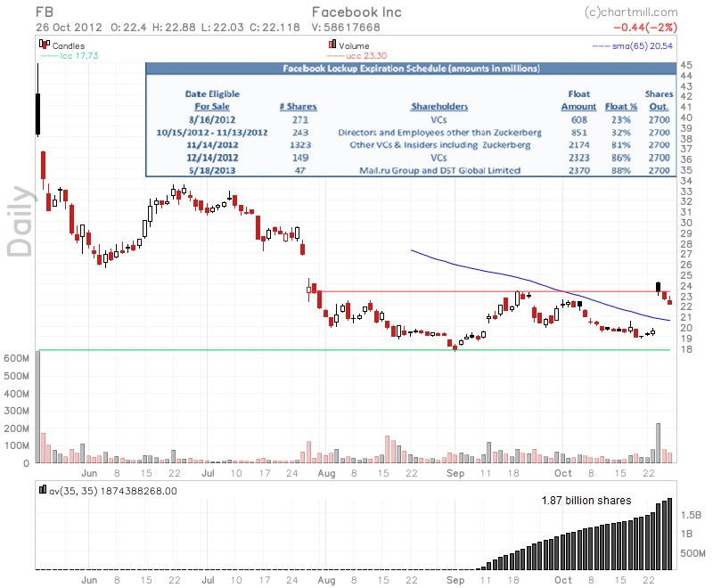Screen dimensions: 713x588
Task: Click the Candles legend icon
Action: point(44,44)
